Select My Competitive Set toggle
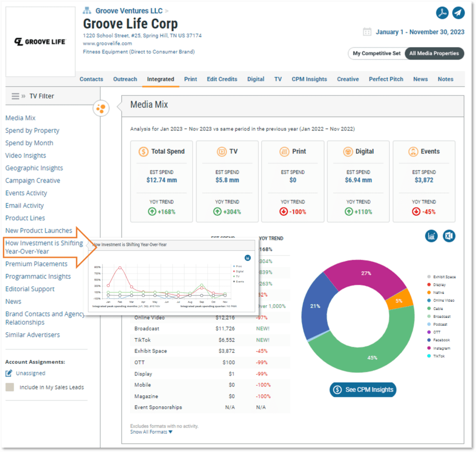 pyautogui.click(x=377, y=53)
